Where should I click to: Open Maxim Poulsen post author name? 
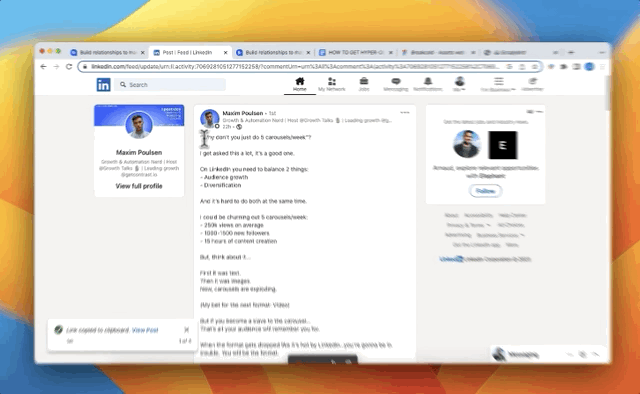pos(242,113)
